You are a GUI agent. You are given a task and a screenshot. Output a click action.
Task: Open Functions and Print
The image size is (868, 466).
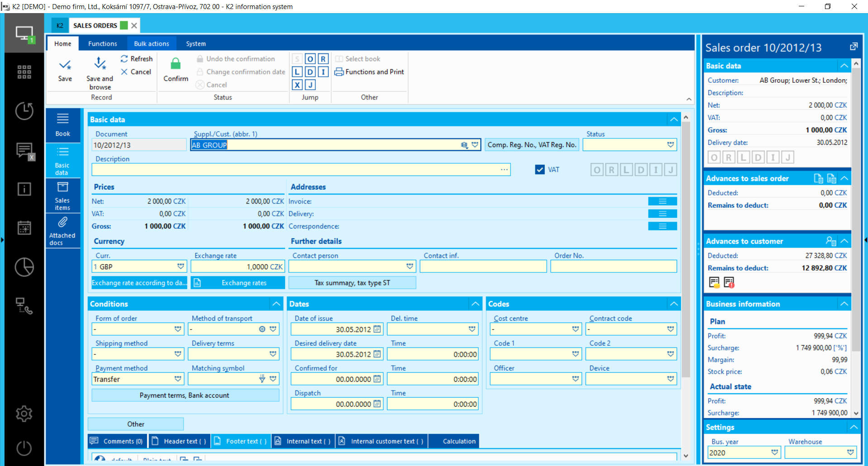point(369,72)
